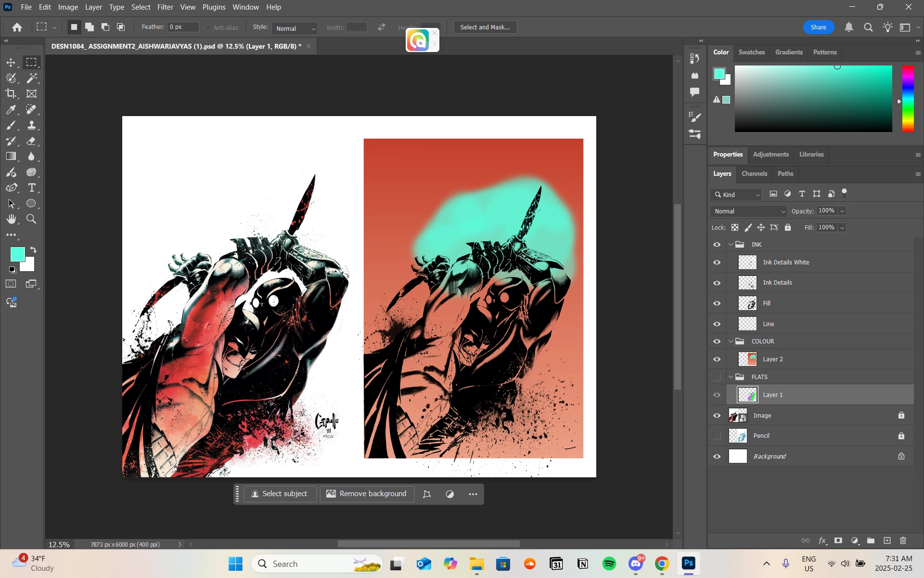
Task: Click the foreground color swatch in toolbar
Action: click(x=17, y=254)
